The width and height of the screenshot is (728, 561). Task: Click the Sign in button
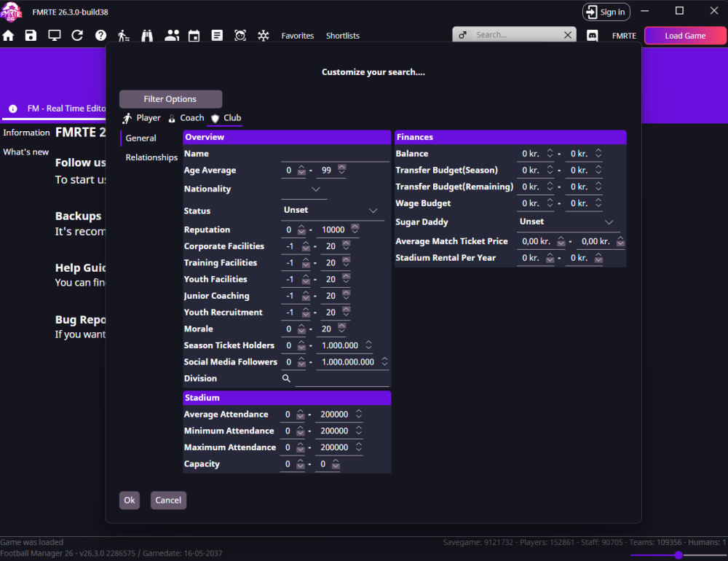[x=606, y=12]
